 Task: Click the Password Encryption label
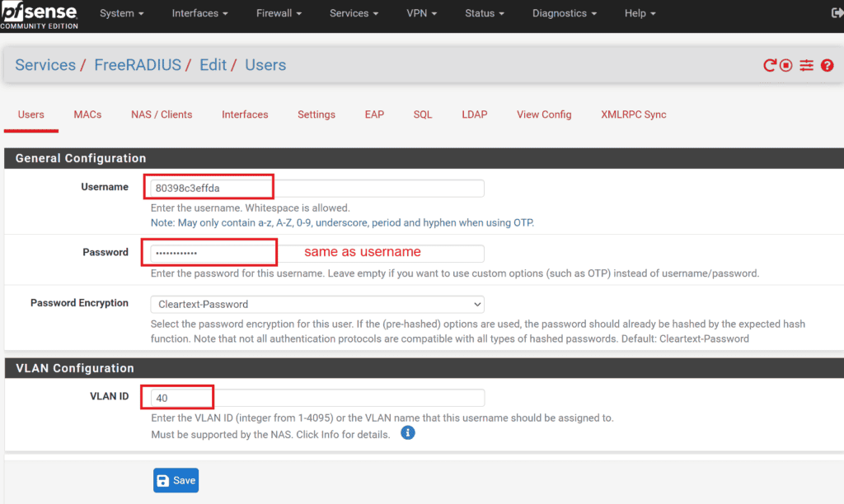tap(79, 303)
